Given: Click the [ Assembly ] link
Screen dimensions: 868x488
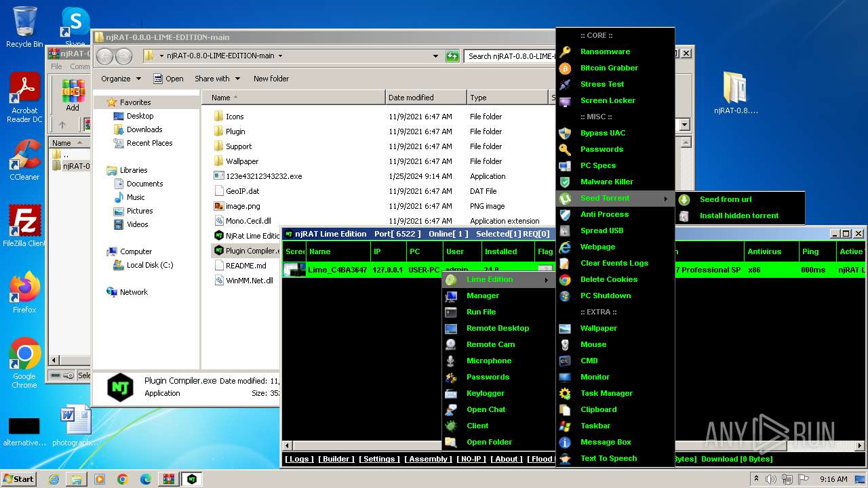Looking at the screenshot, I should click(x=428, y=459).
